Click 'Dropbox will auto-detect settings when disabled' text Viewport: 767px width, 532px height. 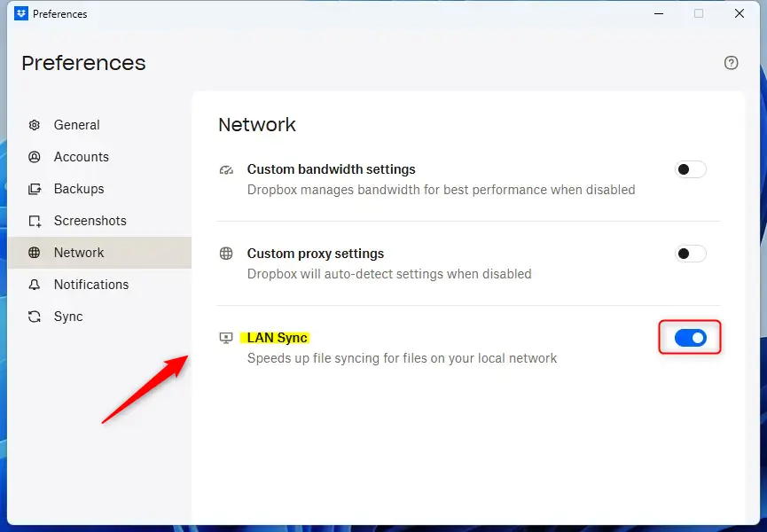click(389, 274)
